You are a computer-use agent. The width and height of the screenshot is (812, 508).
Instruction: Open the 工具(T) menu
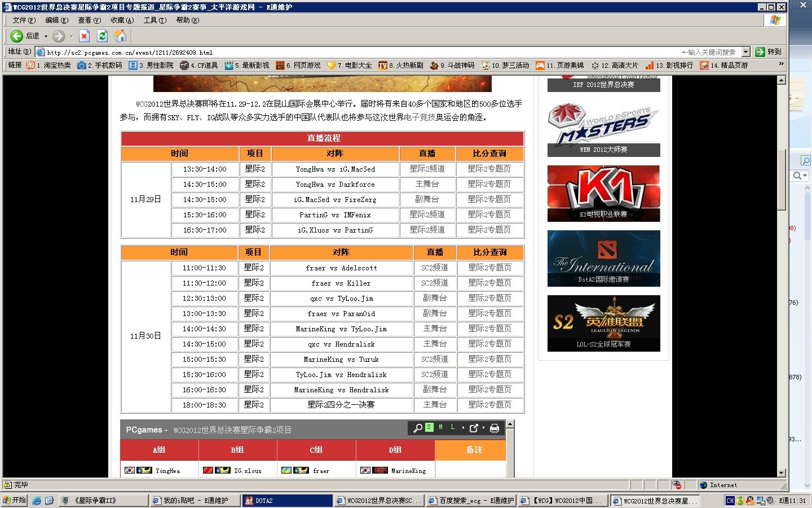[x=155, y=20]
